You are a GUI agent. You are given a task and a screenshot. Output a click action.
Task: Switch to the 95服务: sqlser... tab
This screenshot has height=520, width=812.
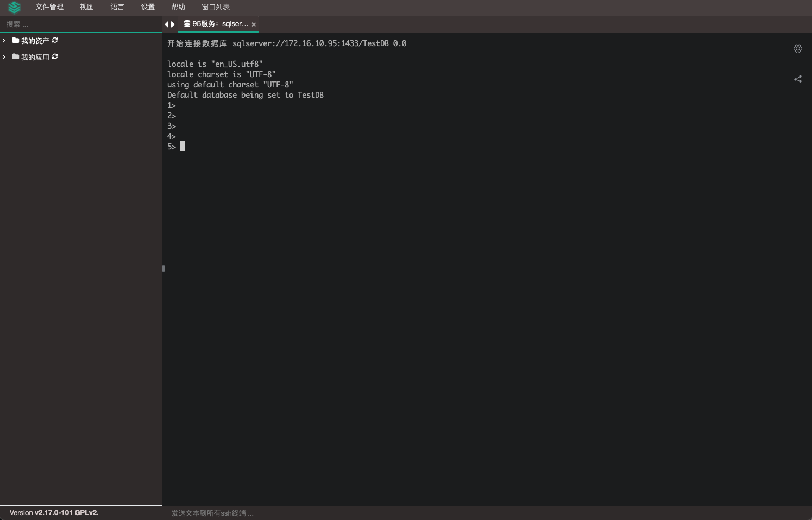coord(218,24)
